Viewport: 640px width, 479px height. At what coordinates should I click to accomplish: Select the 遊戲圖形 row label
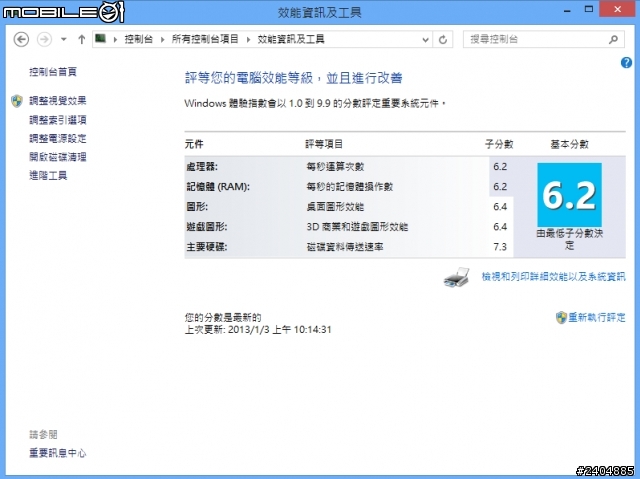click(207, 226)
